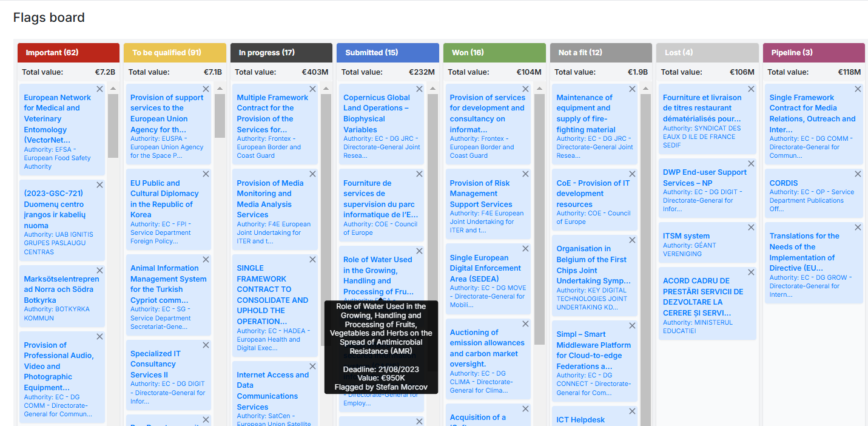Select the Won (16) column header
Viewport: 868px width, 426px height.
494,53
